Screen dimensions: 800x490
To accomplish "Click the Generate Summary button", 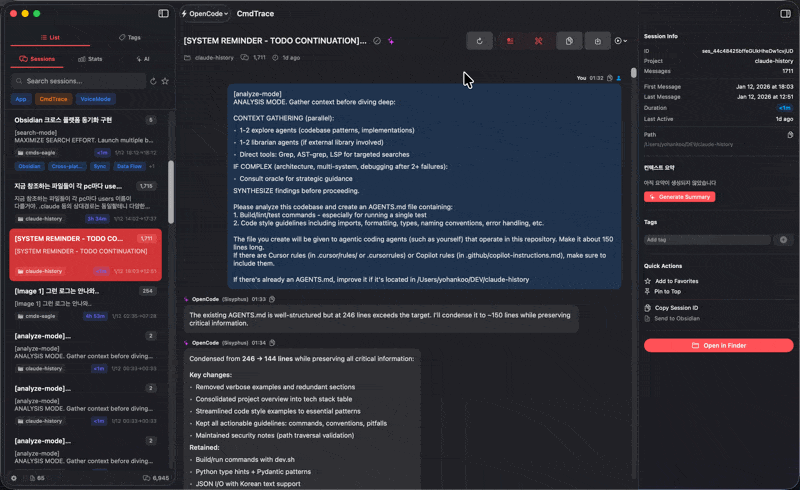I will pyautogui.click(x=680, y=197).
